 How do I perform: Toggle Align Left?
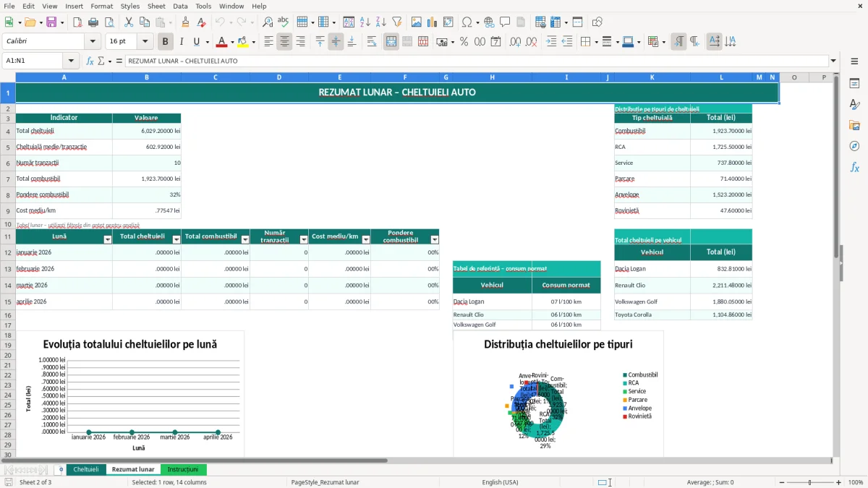[269, 42]
